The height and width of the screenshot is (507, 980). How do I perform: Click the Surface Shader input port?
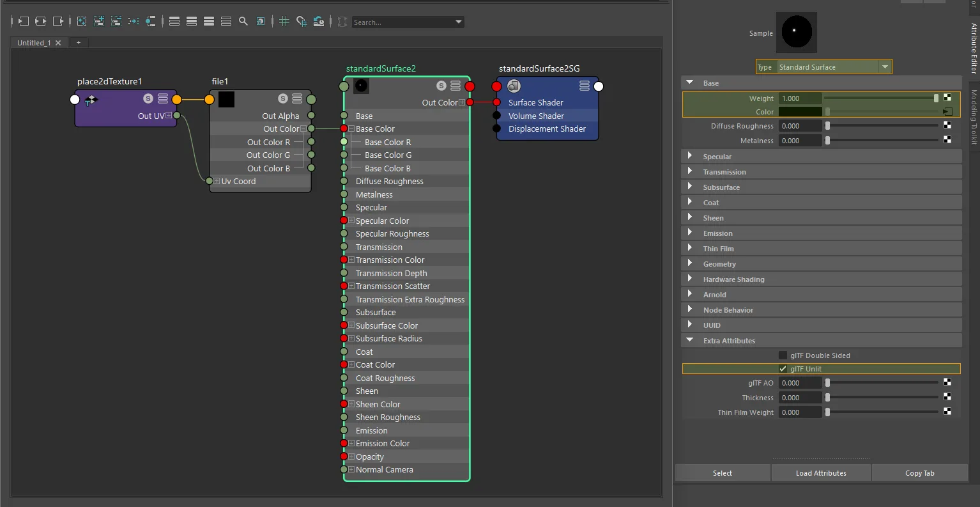pos(496,102)
